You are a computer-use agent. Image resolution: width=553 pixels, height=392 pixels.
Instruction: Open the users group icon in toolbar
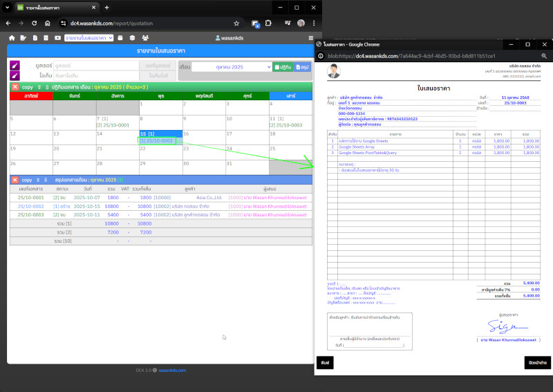click(x=145, y=37)
